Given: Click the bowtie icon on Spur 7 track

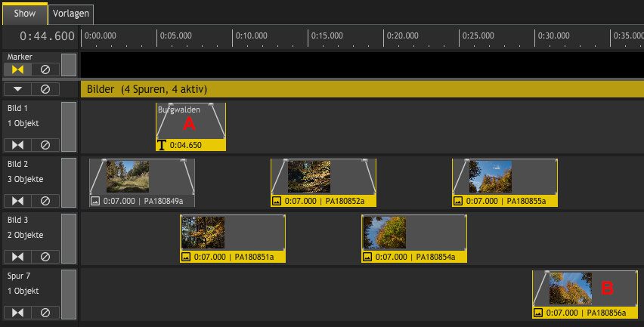Looking at the screenshot, I should coord(18,312).
